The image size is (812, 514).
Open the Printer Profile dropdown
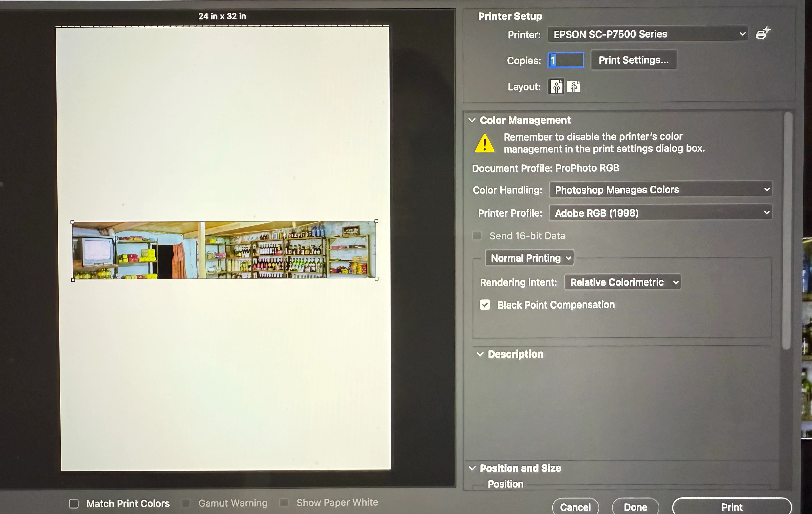[660, 213]
